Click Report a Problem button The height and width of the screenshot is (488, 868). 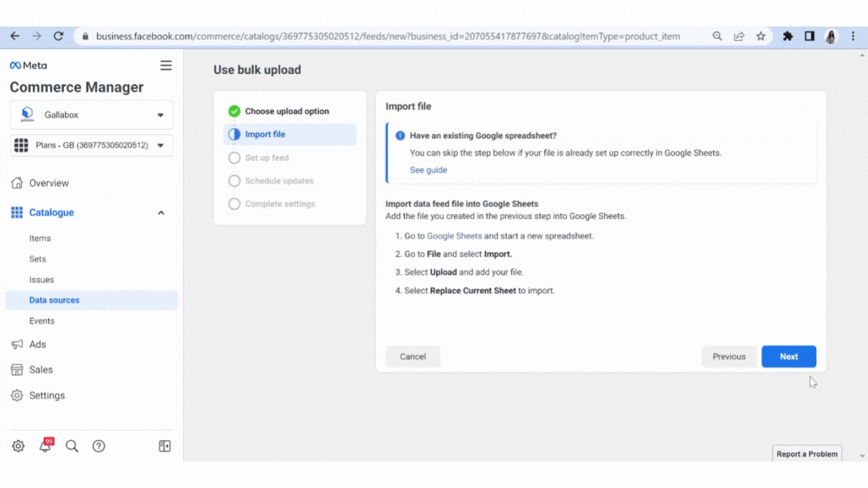(x=807, y=454)
